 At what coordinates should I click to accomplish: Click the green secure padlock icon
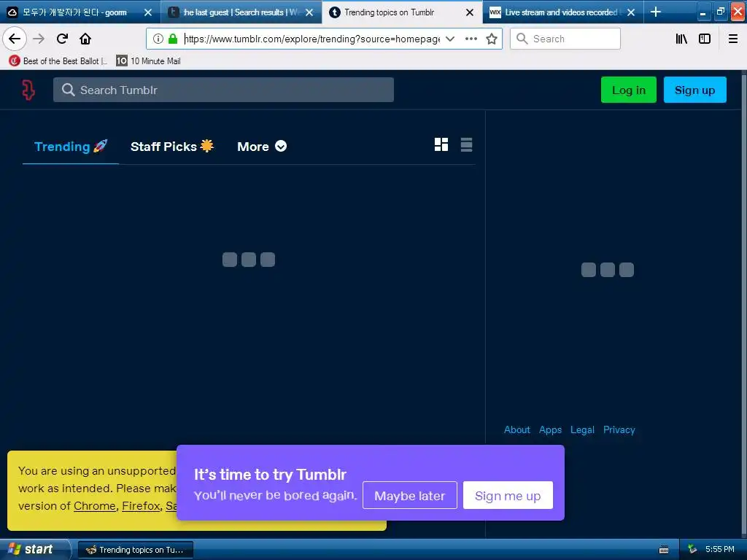point(173,39)
